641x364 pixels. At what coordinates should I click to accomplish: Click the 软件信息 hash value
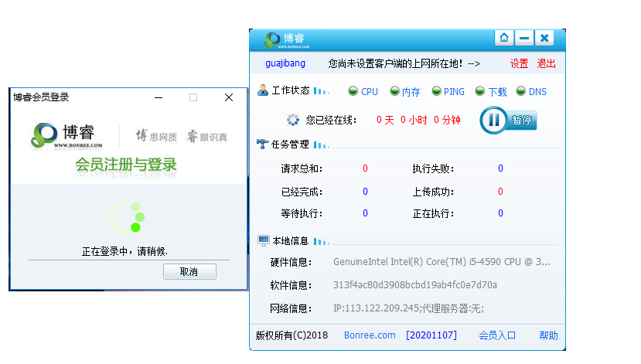[x=415, y=285]
